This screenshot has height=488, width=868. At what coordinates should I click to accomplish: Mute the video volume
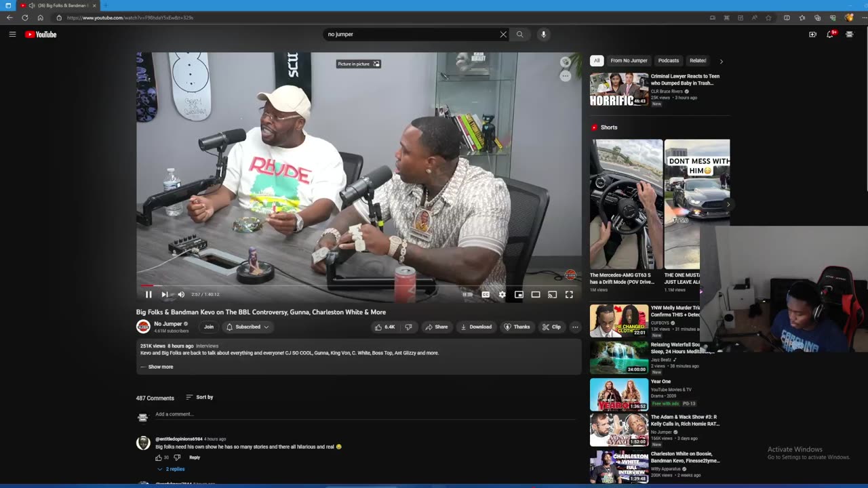181,294
